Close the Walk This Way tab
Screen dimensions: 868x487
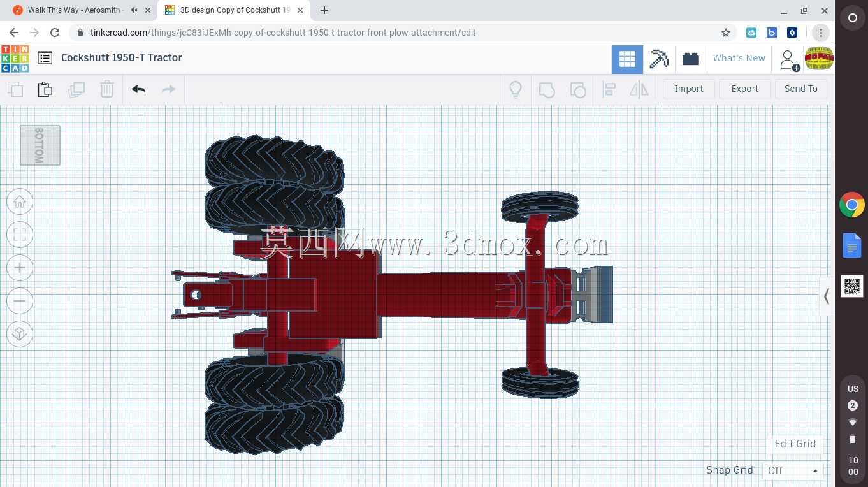tap(148, 10)
